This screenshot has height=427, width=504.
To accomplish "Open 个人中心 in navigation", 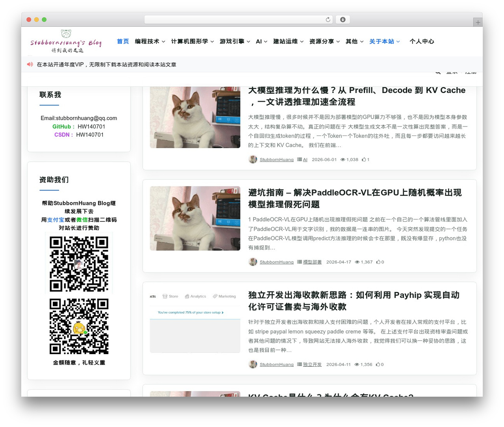I will point(422,41).
